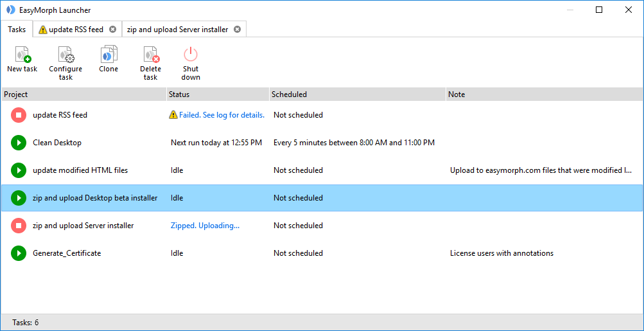Select zip and upload Desktop beta installer name
Image resolution: width=644 pixels, height=331 pixels.
[x=95, y=198]
